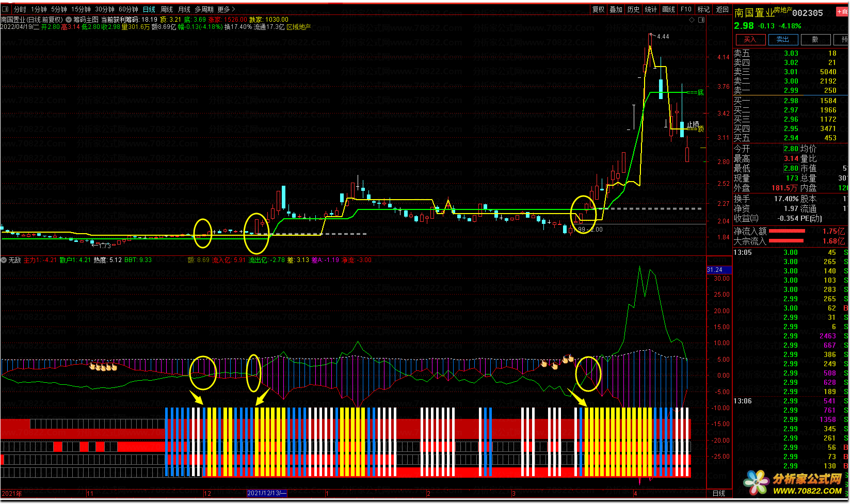Click the 返回 back button

coord(722,9)
